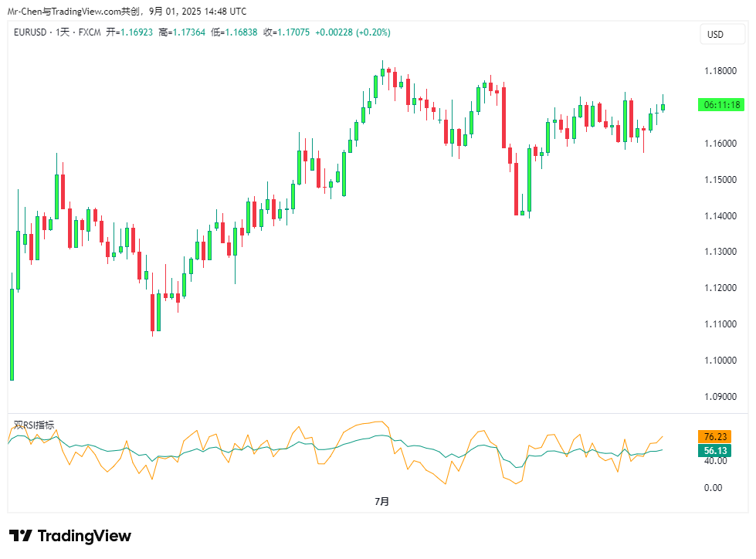Click the orange 76.23 RSI value tag
The height and width of the screenshot is (559, 756).
714,436
